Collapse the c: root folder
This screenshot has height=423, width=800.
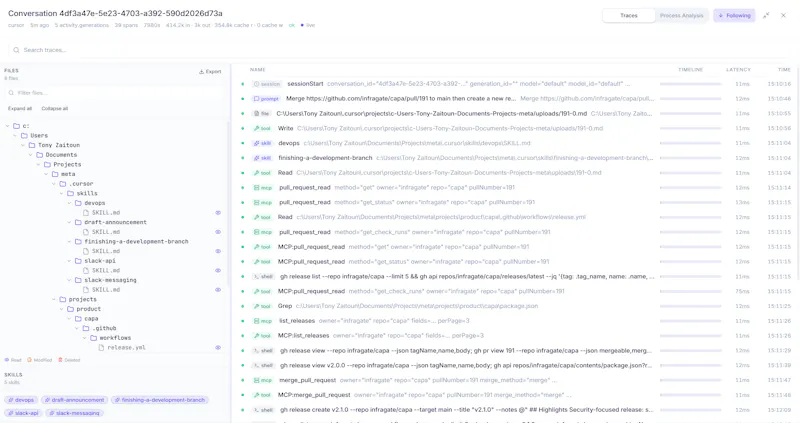(x=8, y=126)
